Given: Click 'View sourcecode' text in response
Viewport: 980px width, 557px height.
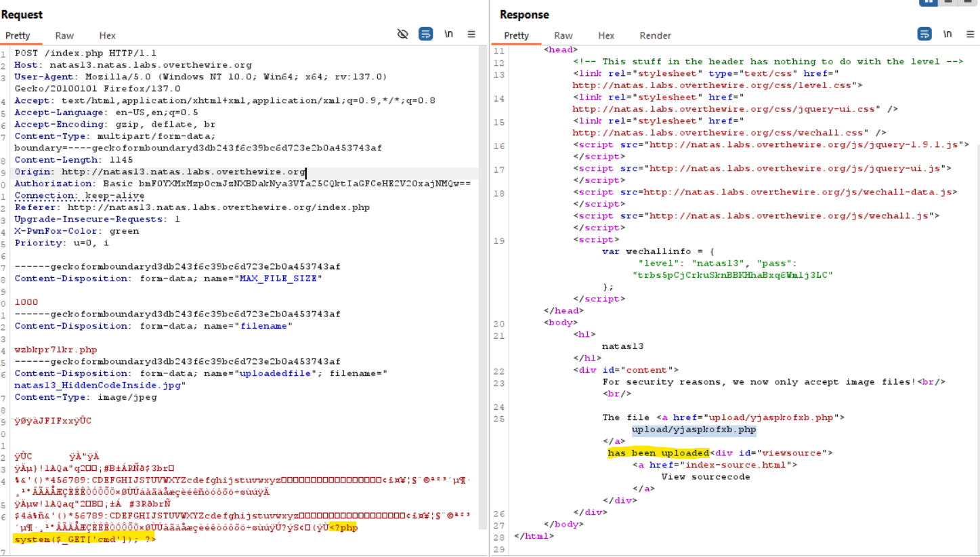Looking at the screenshot, I should 705,476.
